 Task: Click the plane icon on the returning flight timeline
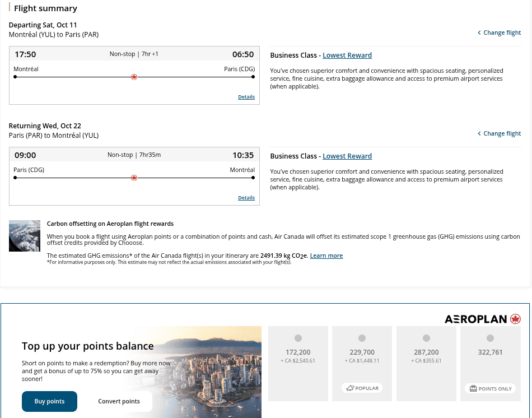(x=134, y=178)
